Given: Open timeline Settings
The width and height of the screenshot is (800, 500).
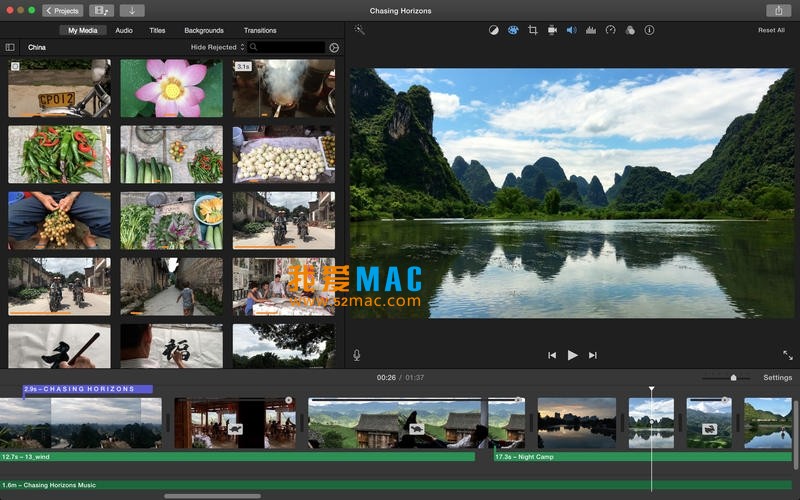Looking at the screenshot, I should [778, 378].
